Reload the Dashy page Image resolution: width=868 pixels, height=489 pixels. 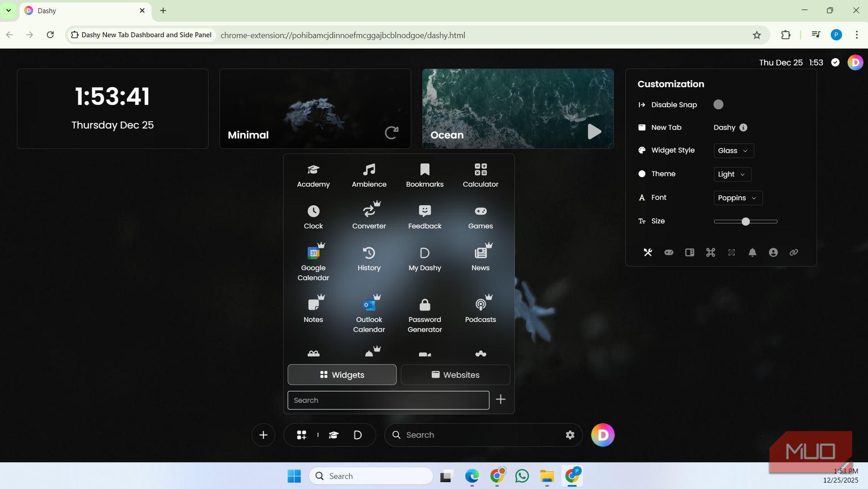click(x=50, y=35)
